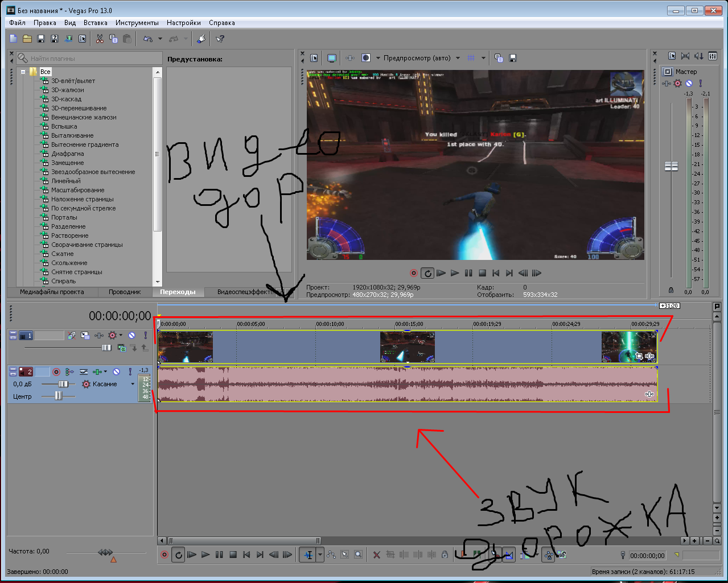Viewport: 728px width, 583px height.
Task: Adjust the audio track 2 volume slider
Action: tap(63, 384)
